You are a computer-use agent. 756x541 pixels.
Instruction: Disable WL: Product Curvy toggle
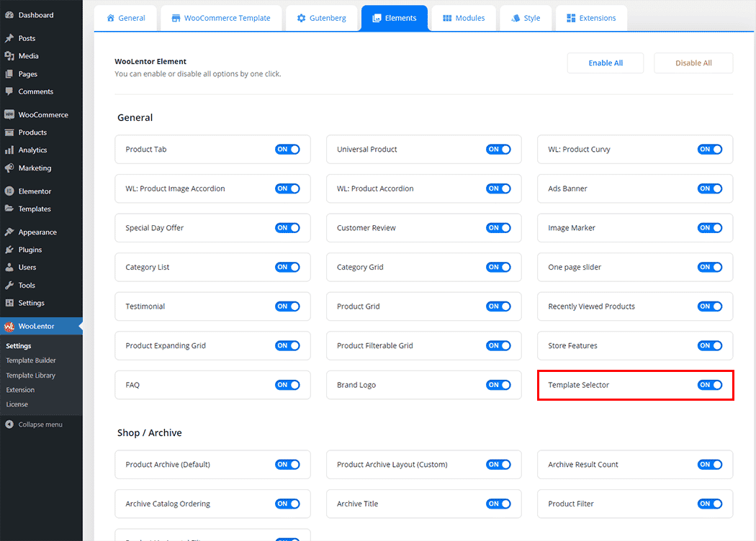(x=710, y=150)
